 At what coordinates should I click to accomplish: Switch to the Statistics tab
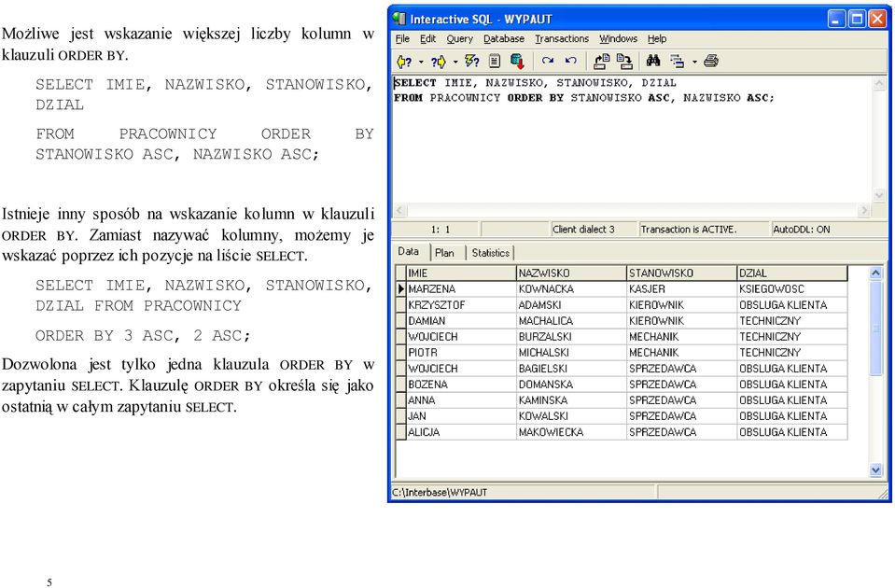click(x=490, y=253)
